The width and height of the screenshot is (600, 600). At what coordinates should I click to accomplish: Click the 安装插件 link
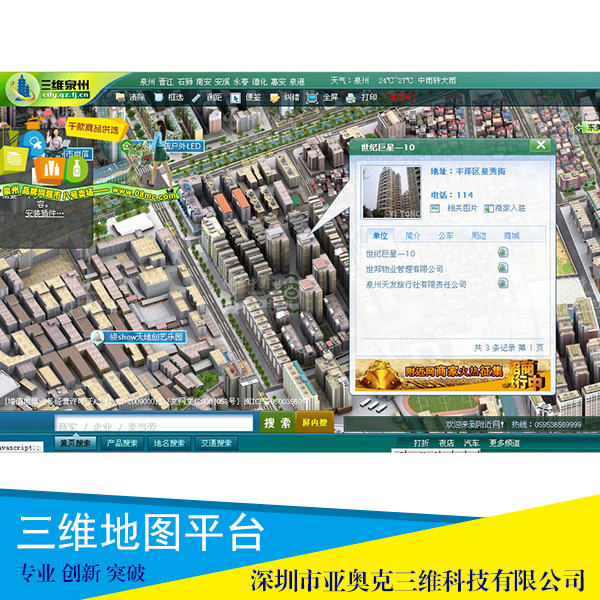click(45, 214)
